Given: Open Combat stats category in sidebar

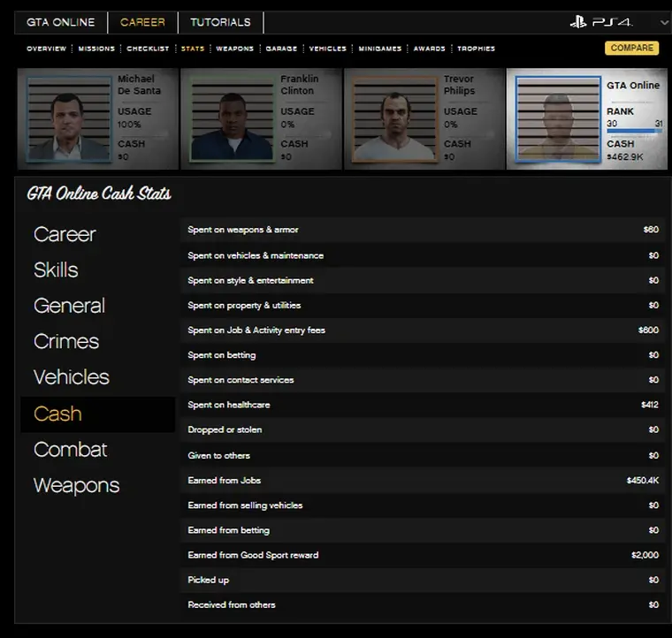Looking at the screenshot, I should click(x=70, y=450).
